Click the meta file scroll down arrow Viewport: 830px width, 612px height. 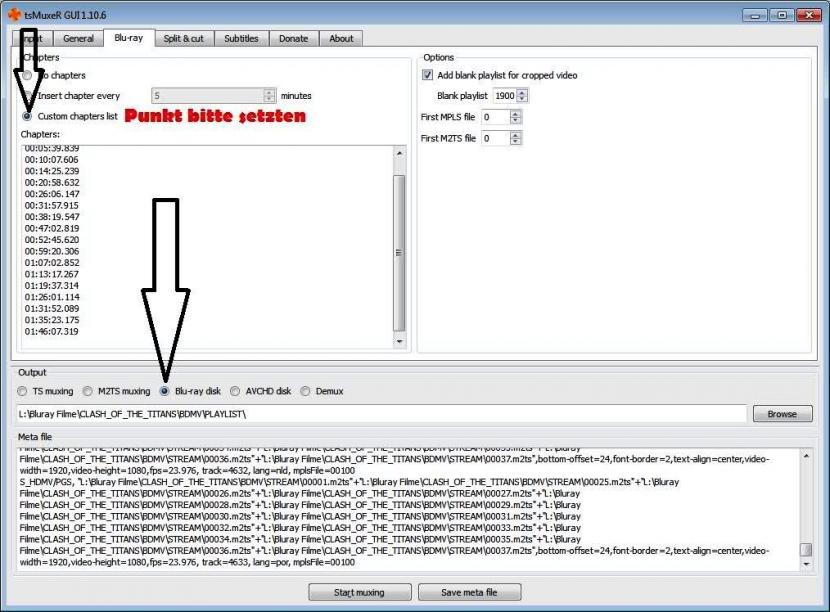coord(806,564)
